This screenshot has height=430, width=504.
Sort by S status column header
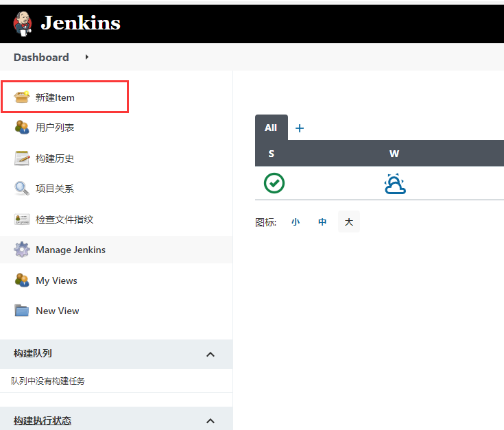pyautogui.click(x=272, y=154)
